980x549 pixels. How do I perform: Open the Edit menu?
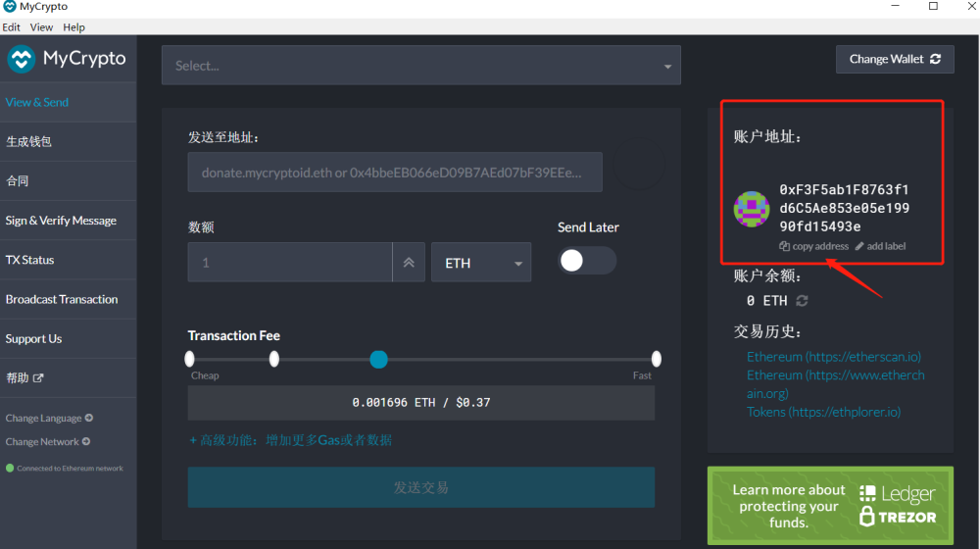[x=11, y=26]
